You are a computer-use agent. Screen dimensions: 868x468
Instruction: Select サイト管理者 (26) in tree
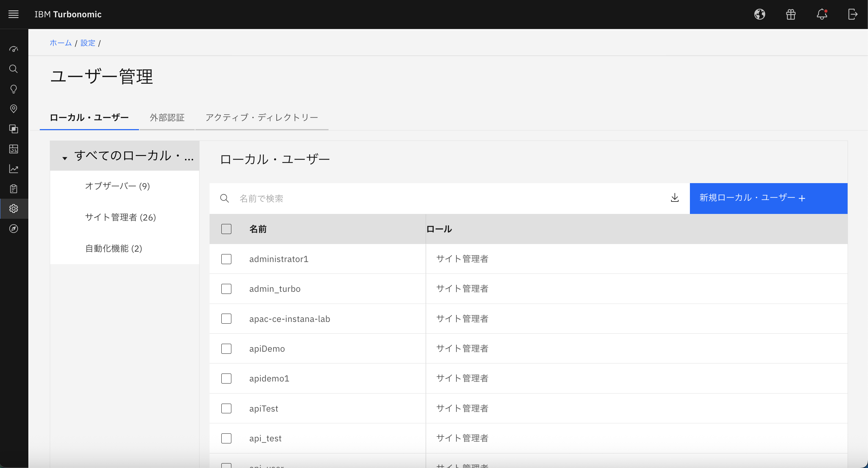pos(120,217)
